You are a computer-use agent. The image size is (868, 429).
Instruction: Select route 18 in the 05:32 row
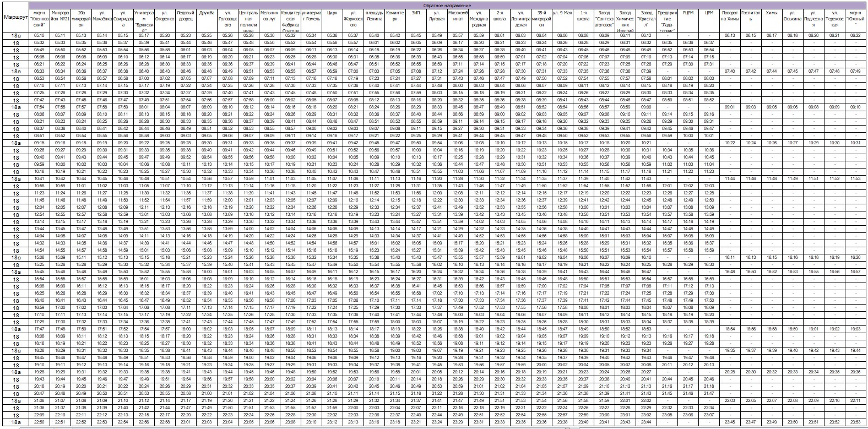point(16,42)
